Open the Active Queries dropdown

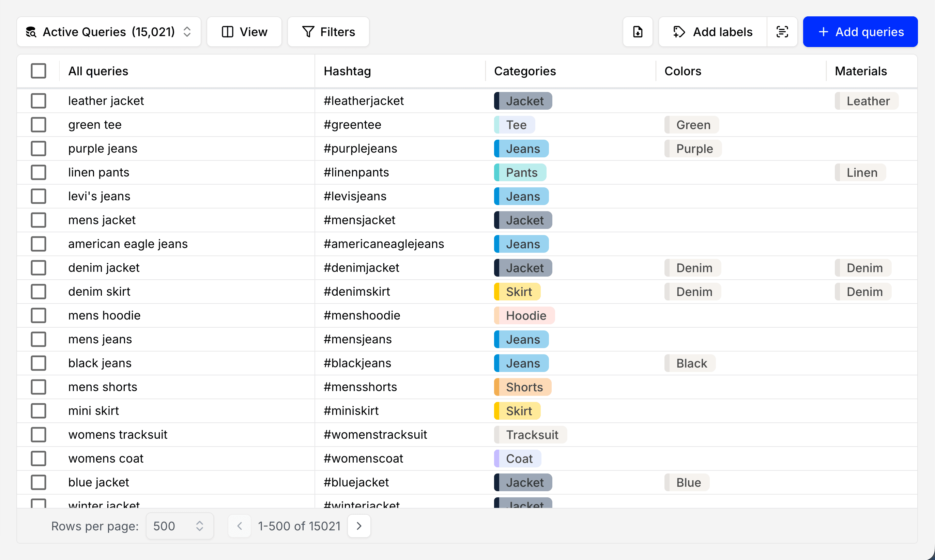point(109,32)
